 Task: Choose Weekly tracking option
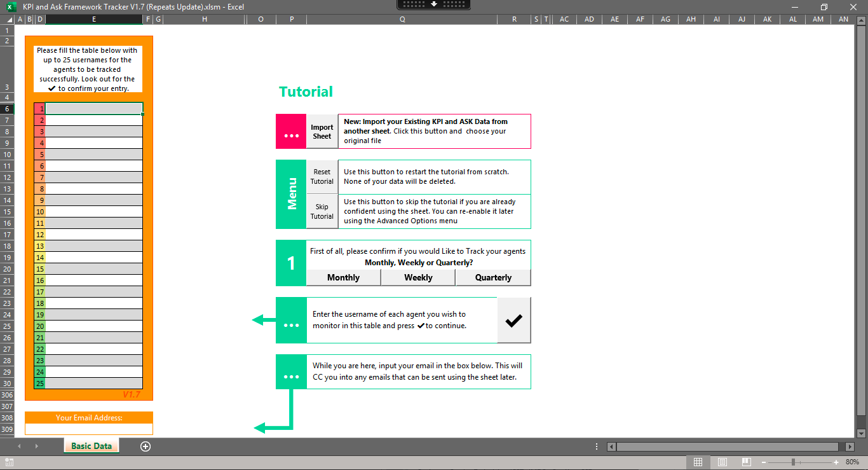pyautogui.click(x=418, y=277)
